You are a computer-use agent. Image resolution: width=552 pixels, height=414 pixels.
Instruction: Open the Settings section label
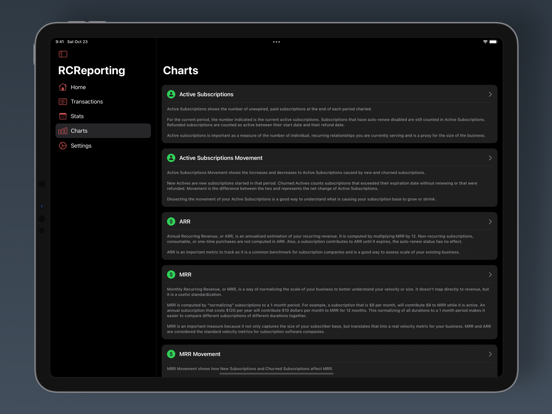coord(81,146)
